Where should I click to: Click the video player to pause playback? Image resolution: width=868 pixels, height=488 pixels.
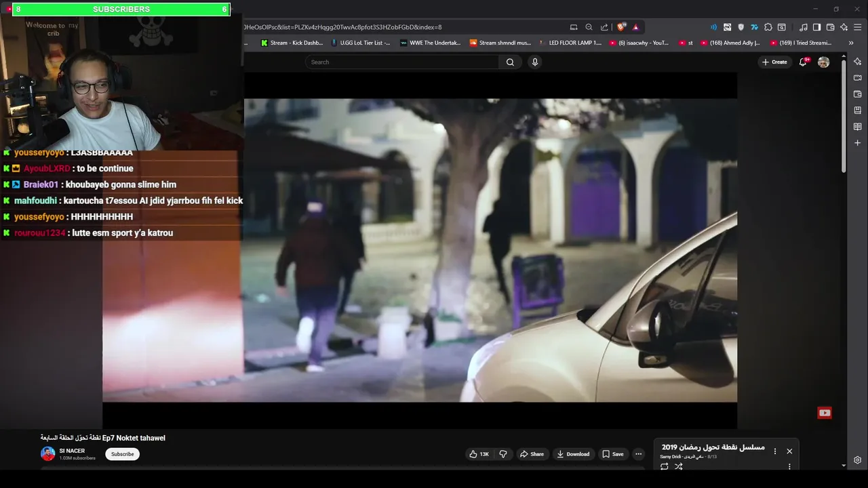420,250
